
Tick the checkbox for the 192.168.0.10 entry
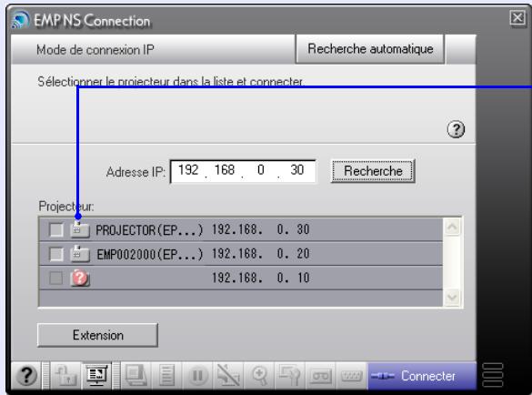[56, 279]
